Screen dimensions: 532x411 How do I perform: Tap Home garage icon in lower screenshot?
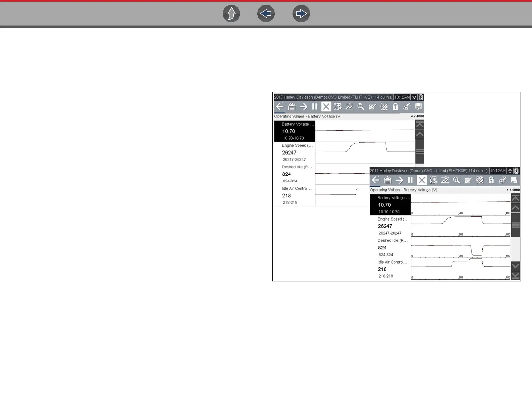click(387, 180)
